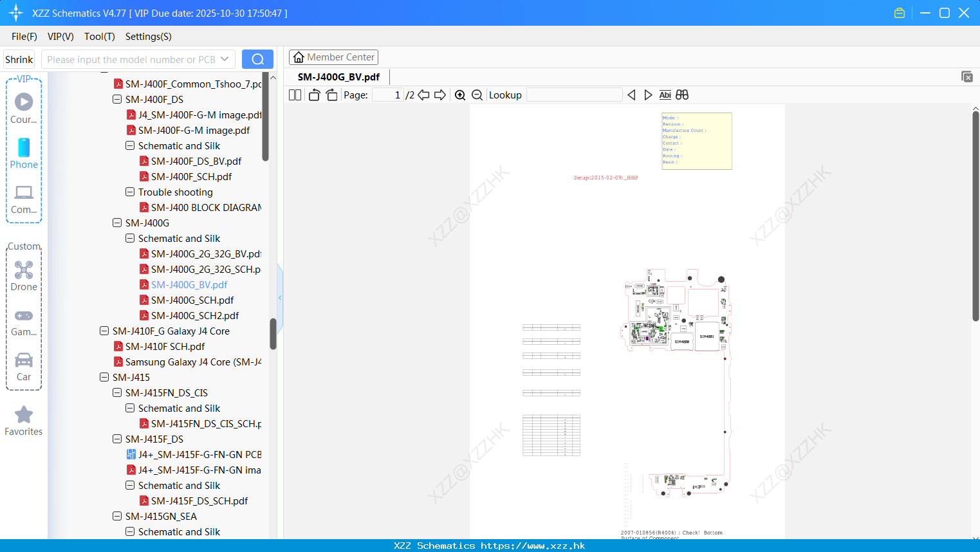Viewport: 980px width, 552px height.
Task: Select the Game console category
Action: (x=24, y=322)
